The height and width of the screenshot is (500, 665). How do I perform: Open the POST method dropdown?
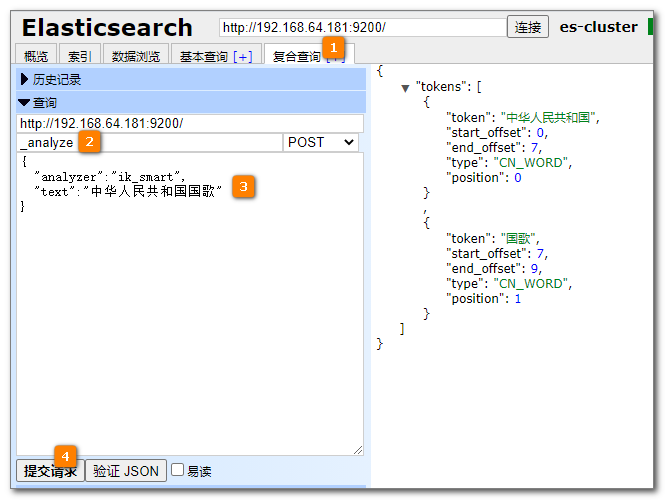(x=321, y=142)
